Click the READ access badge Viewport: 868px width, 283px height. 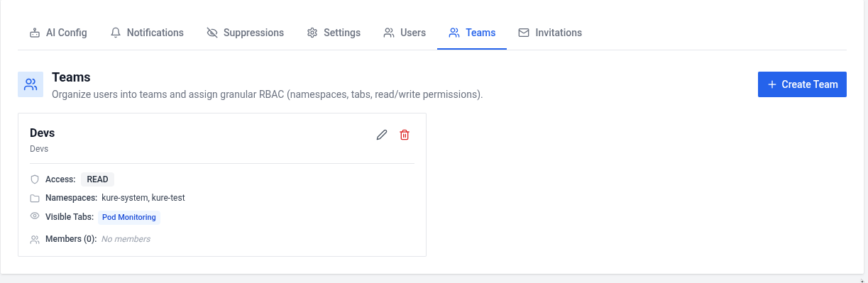coord(97,179)
